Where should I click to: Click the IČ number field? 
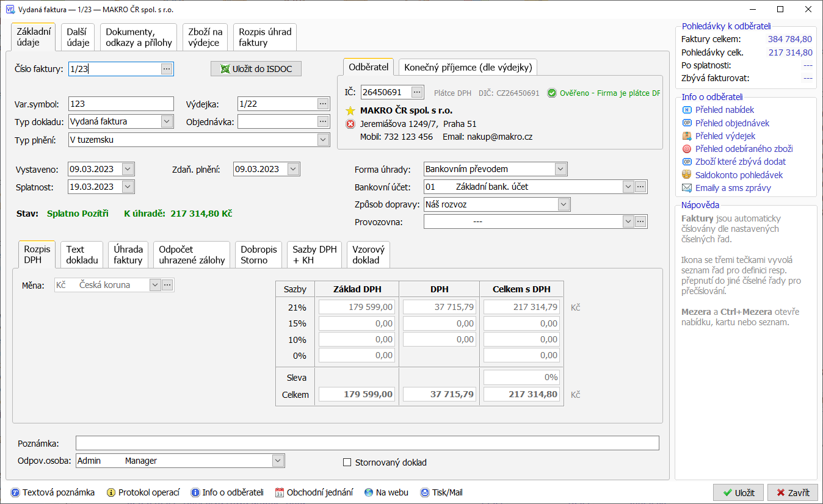386,92
